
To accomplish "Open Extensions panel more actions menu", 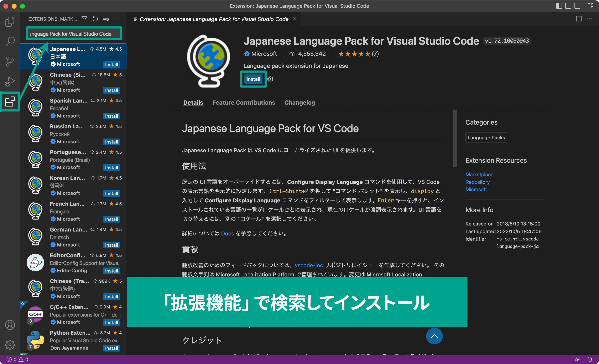I will [117, 19].
